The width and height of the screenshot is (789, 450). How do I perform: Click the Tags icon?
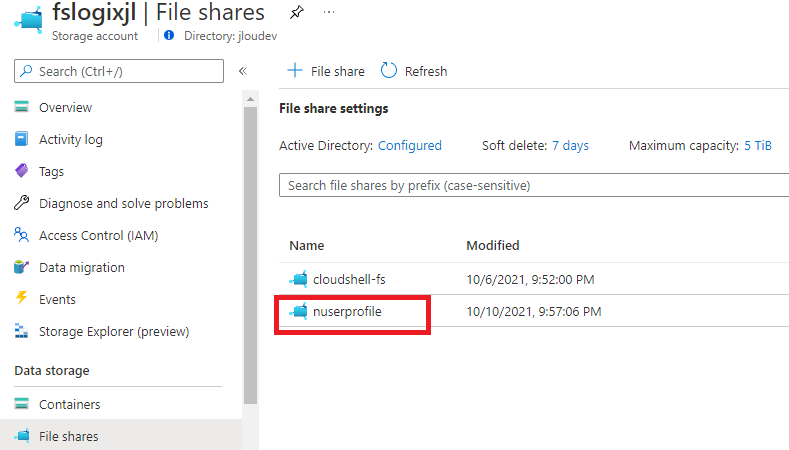pyautogui.click(x=22, y=171)
